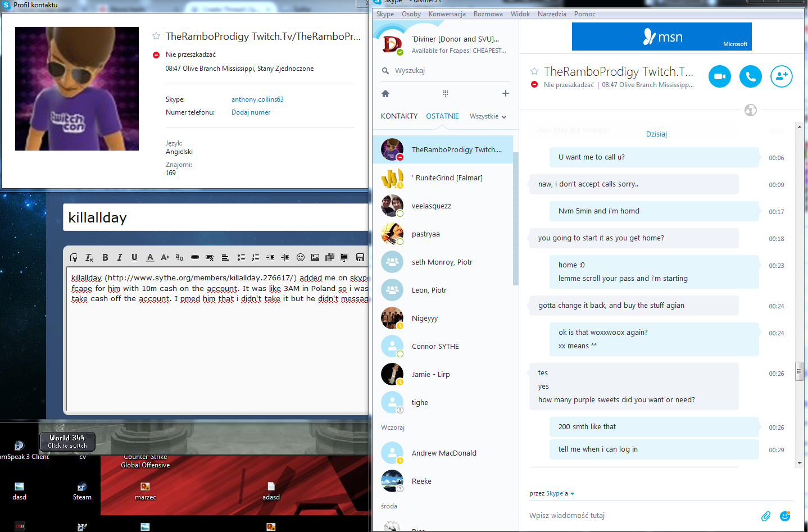Open the text color dropdown in editor
The width and height of the screenshot is (808, 532).
point(150,257)
